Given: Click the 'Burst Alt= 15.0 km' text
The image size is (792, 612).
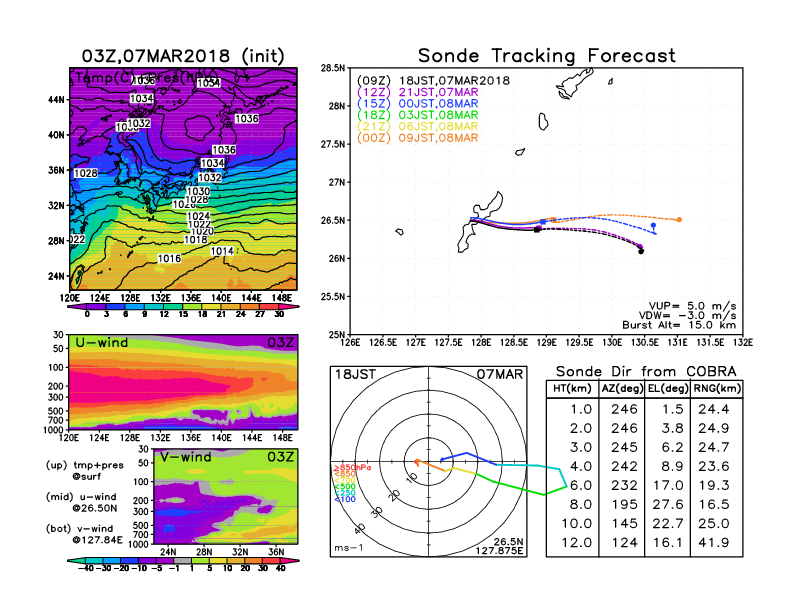Looking at the screenshot, I should point(679,325).
